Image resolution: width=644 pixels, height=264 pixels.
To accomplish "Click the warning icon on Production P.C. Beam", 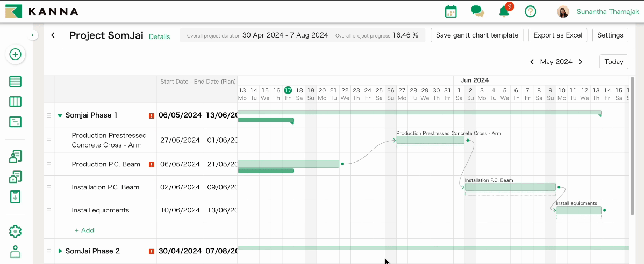I will pos(152,165).
